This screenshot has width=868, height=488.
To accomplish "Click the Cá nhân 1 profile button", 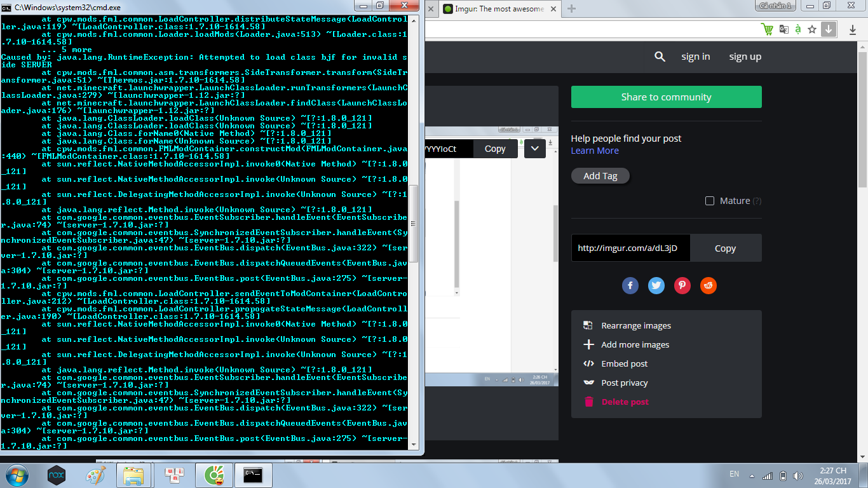I will point(776,6).
